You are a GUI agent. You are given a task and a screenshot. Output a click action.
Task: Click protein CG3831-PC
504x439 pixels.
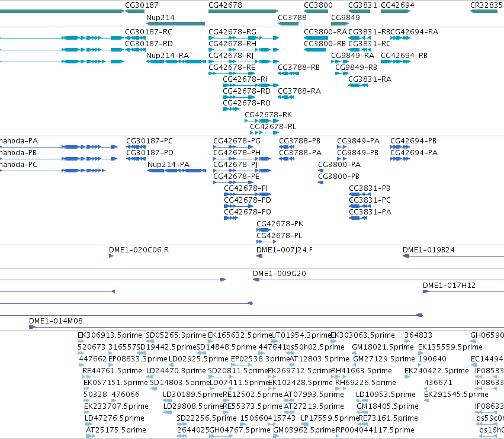click(370, 200)
